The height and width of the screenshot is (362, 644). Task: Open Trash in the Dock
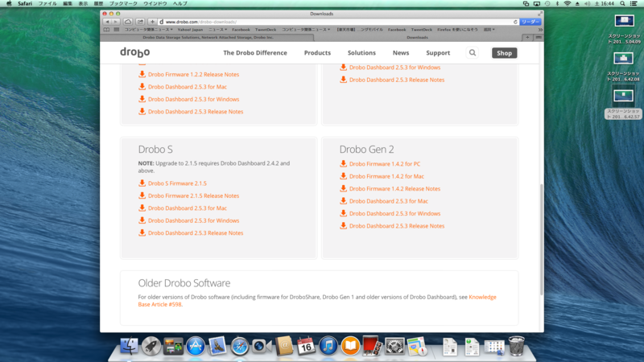pos(516,346)
